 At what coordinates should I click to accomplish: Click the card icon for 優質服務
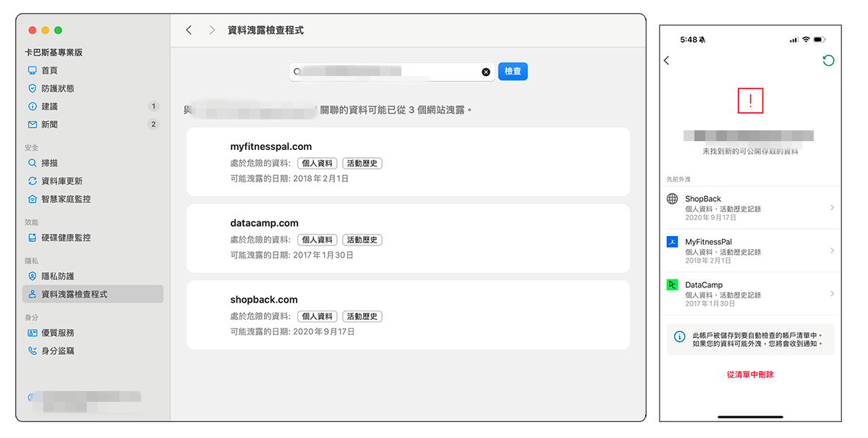[x=32, y=333]
